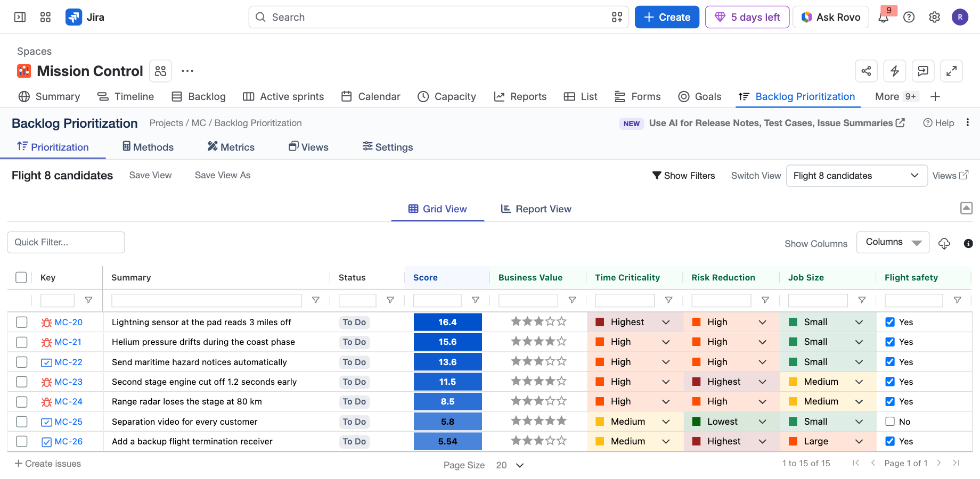
Task: Open the notifications bell
Action: coord(883,17)
